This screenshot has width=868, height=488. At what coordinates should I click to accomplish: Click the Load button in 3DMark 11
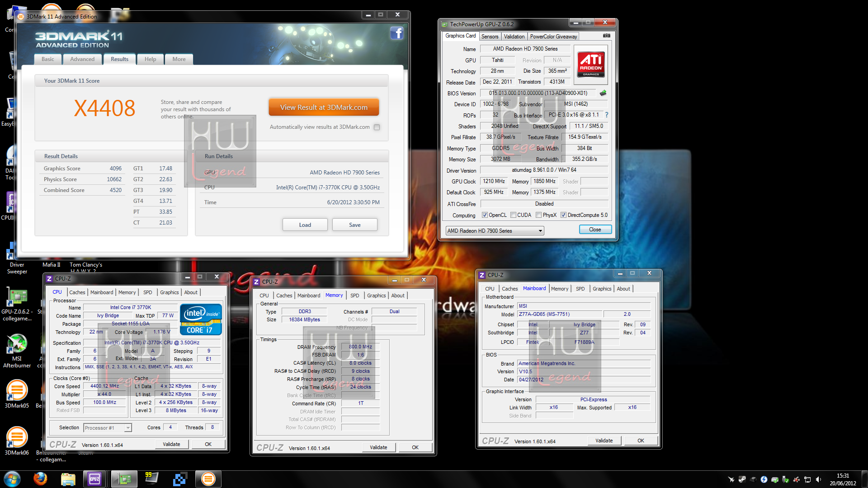305,225
